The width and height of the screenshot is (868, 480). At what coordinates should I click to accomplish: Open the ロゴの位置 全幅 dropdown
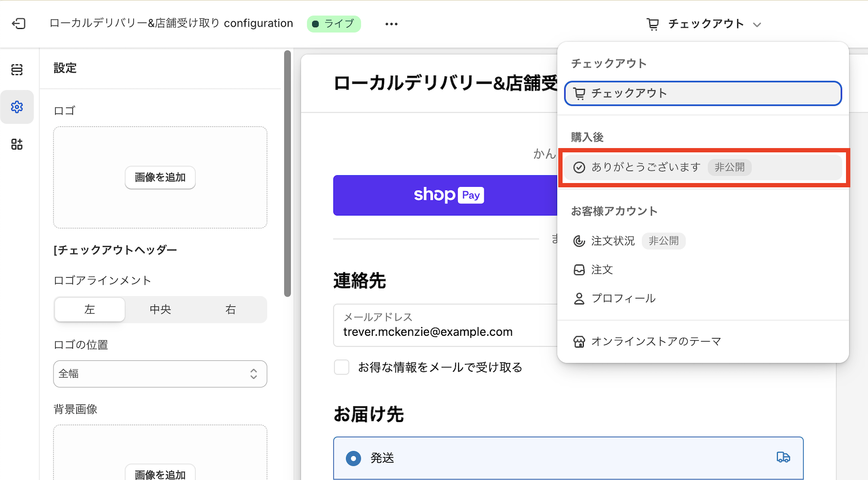(160, 374)
